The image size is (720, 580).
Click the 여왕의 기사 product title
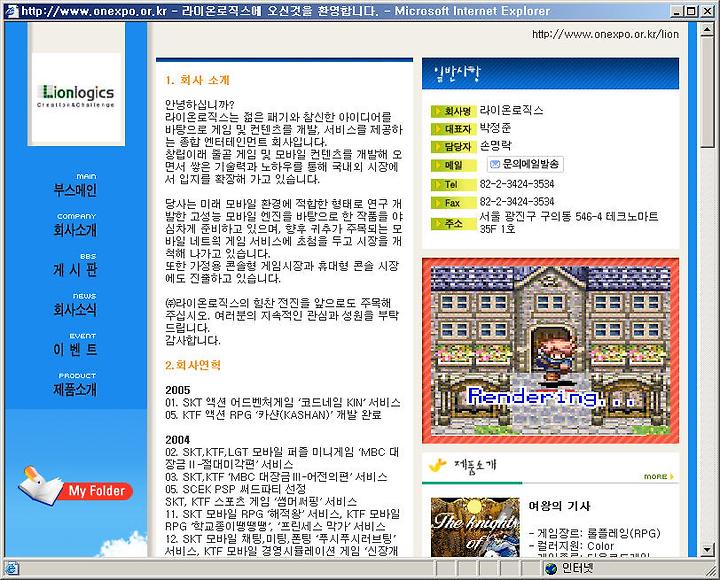[559, 506]
